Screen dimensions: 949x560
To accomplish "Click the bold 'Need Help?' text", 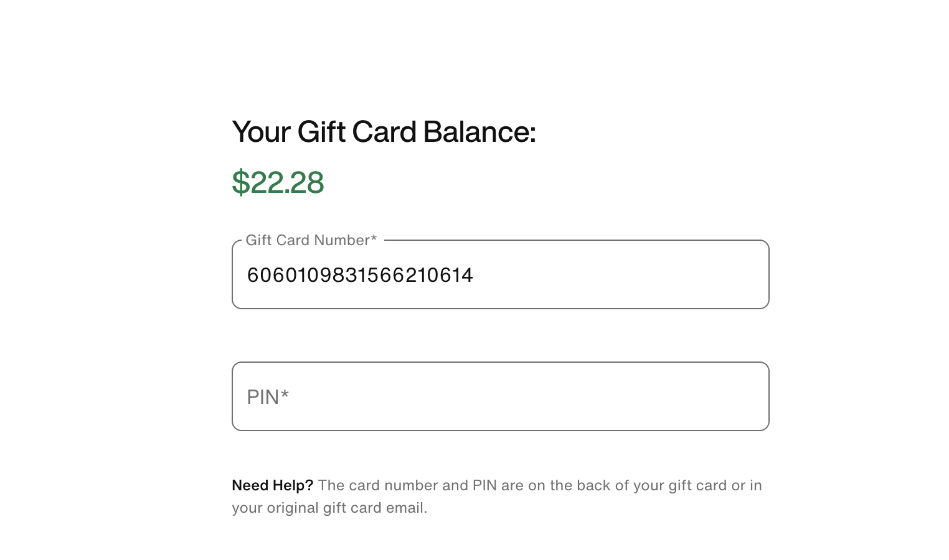I will 272,485.
